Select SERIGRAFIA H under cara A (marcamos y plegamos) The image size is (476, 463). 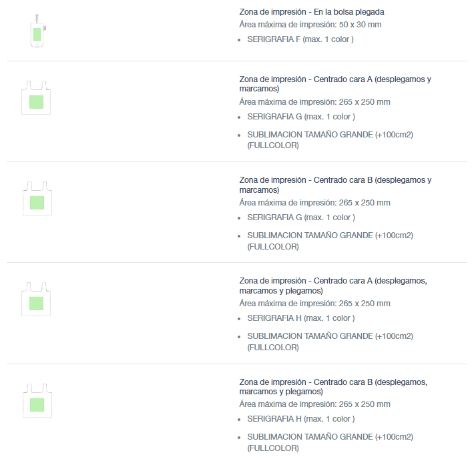tap(300, 318)
